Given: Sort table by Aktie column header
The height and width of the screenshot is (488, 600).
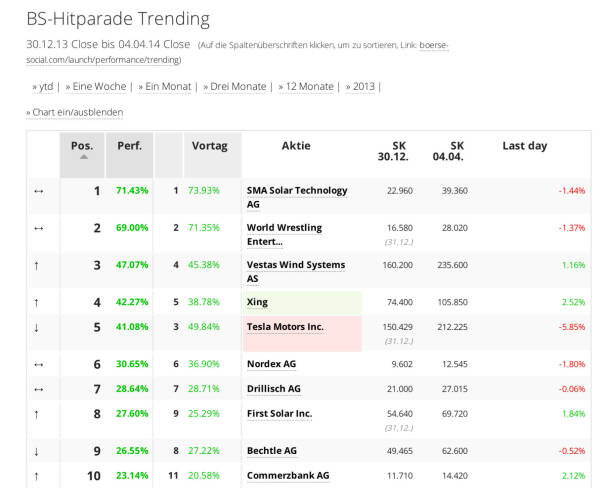Looking at the screenshot, I should pos(296,146).
